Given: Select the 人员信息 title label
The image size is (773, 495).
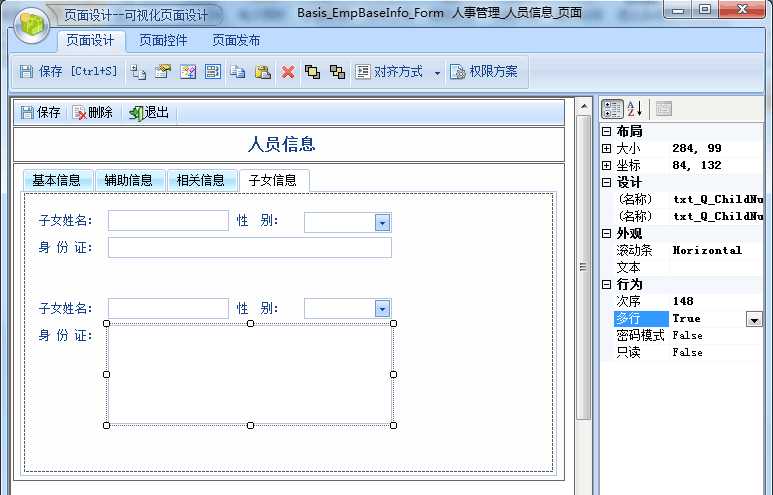Looking at the screenshot, I should click(281, 144).
